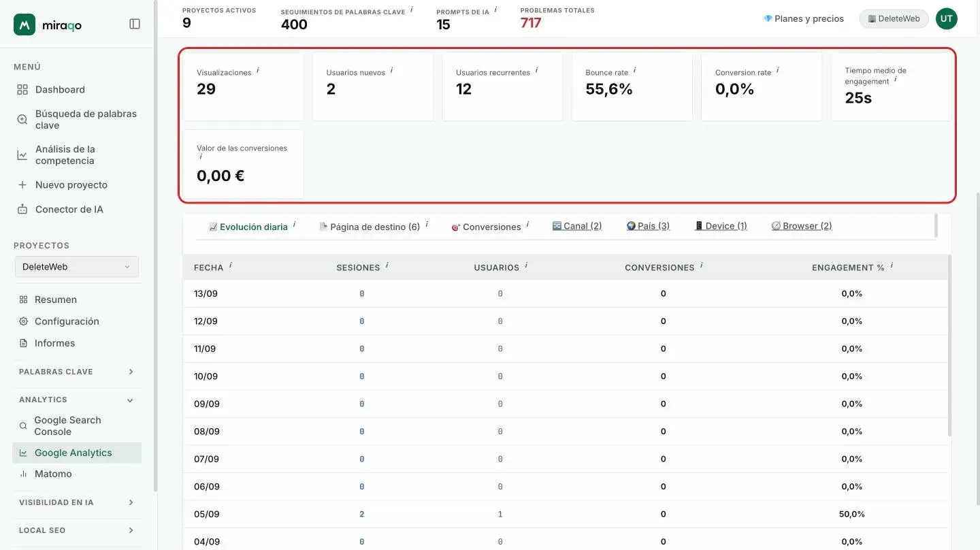Click the keyword search magnifier icon
The image size is (980, 550).
point(22,119)
